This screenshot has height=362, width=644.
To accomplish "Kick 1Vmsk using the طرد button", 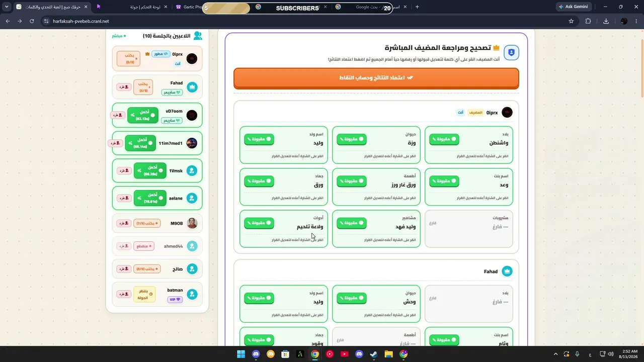I will (x=124, y=171).
